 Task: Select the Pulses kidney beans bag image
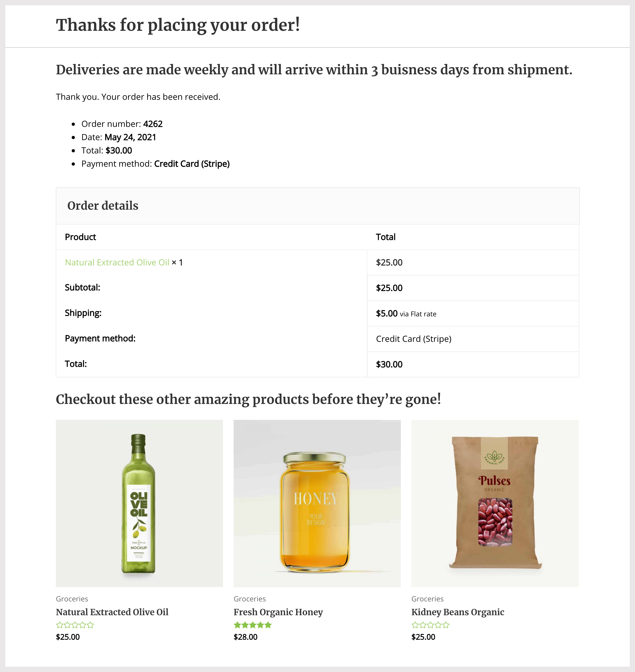495,503
